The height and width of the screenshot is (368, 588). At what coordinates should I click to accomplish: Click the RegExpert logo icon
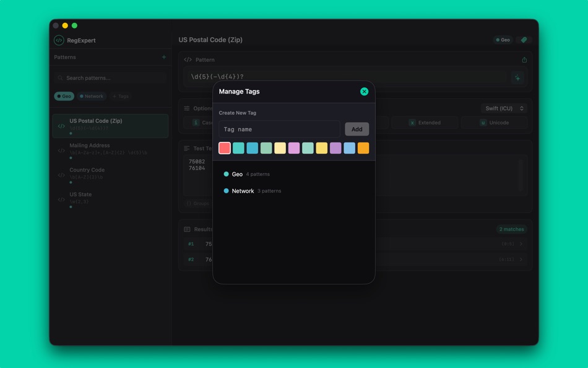(x=59, y=40)
